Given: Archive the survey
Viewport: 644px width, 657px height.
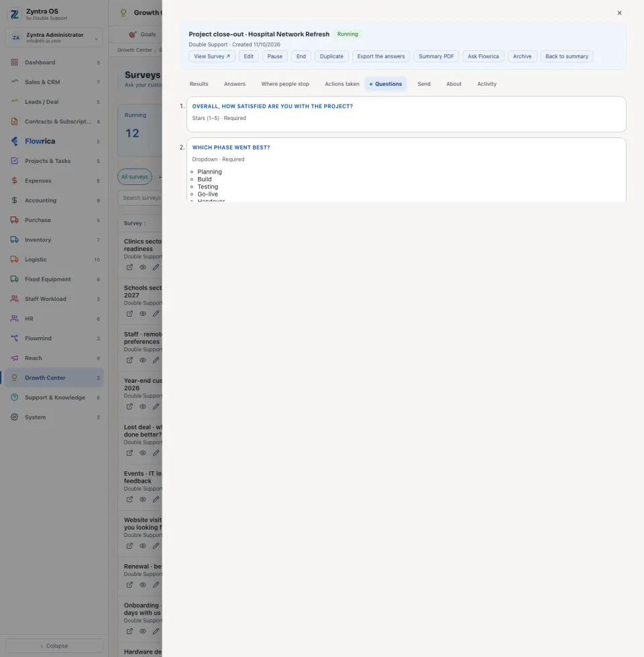Looking at the screenshot, I should coord(522,56).
